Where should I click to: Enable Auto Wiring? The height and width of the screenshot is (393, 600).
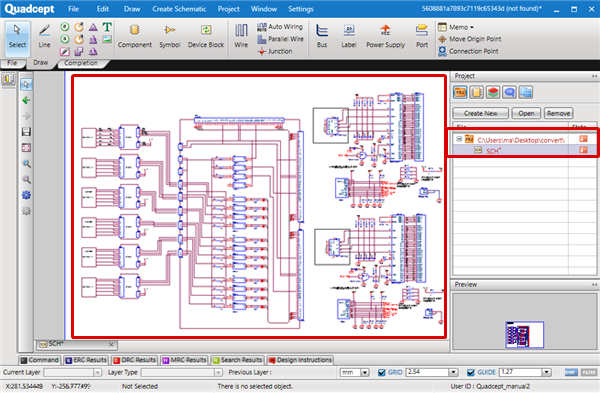coord(280,27)
